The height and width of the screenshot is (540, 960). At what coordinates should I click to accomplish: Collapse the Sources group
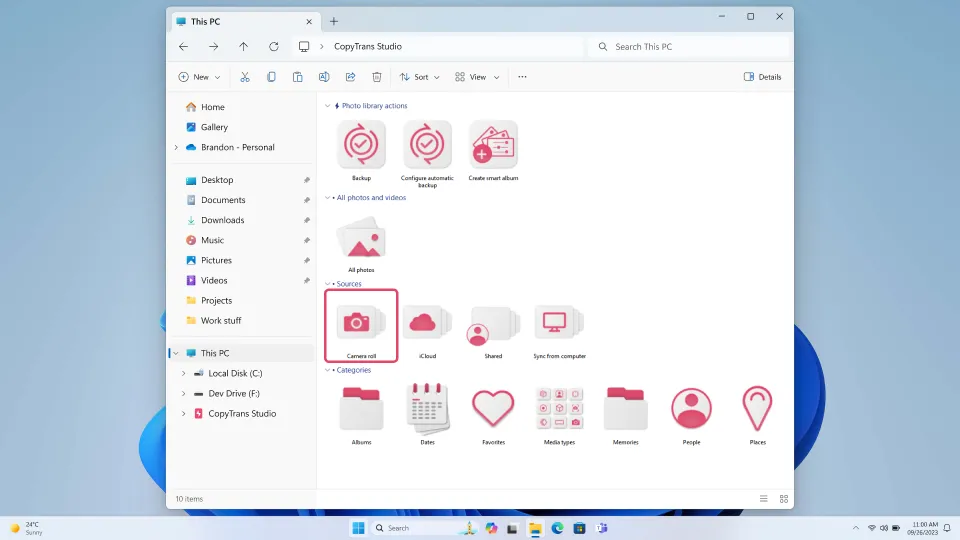[328, 284]
